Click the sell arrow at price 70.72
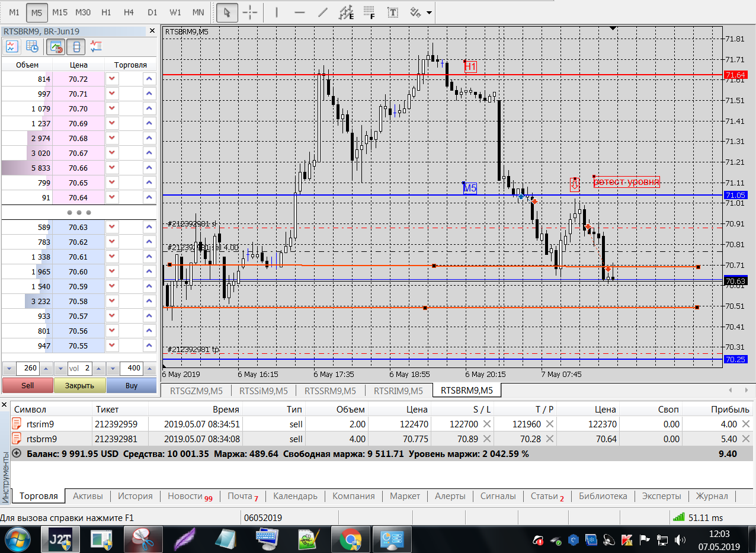756x553 pixels. pos(113,79)
